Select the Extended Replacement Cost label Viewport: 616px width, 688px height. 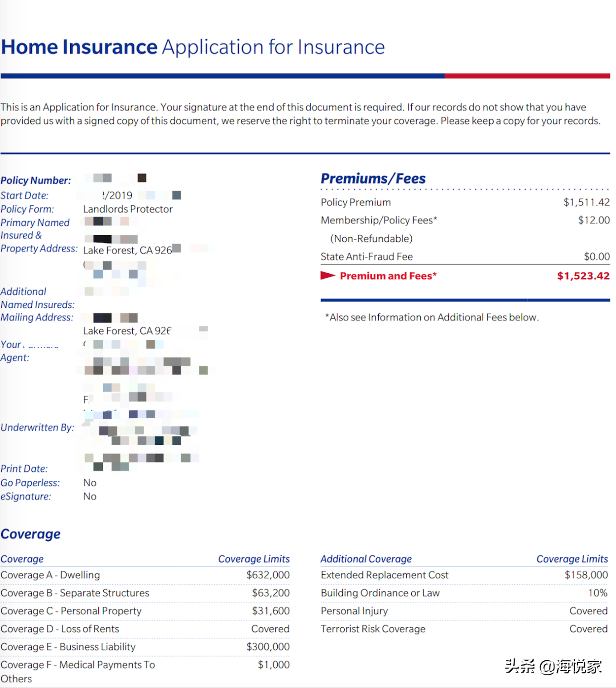click(384, 575)
